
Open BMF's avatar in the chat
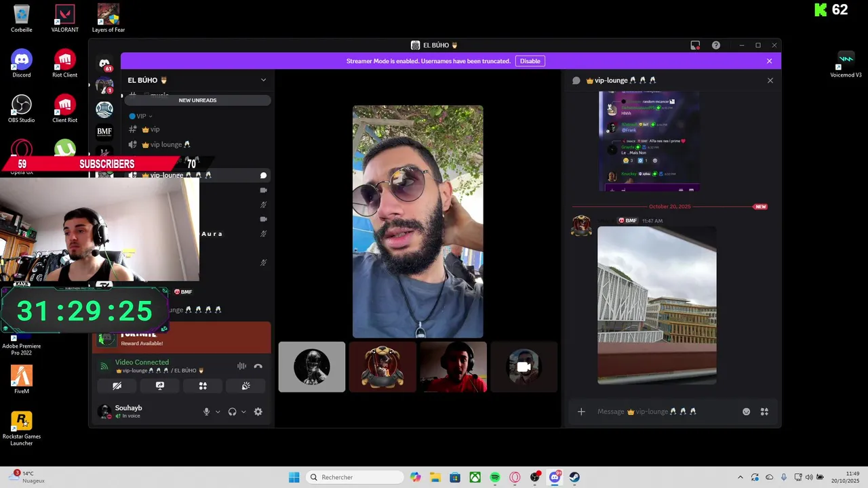pyautogui.click(x=581, y=226)
